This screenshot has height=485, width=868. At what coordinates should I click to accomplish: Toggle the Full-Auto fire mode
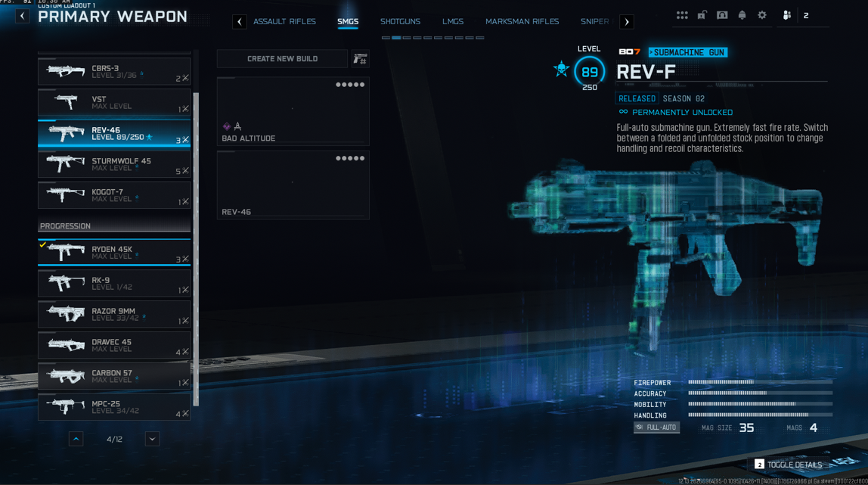[x=656, y=427]
